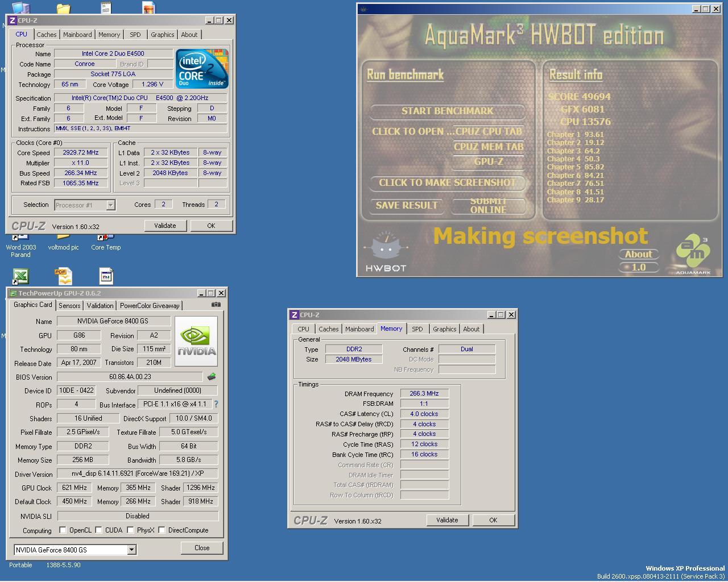728x582 pixels.
Task: Open the About tab in the CPU-Z CPU window
Action: pos(189,35)
